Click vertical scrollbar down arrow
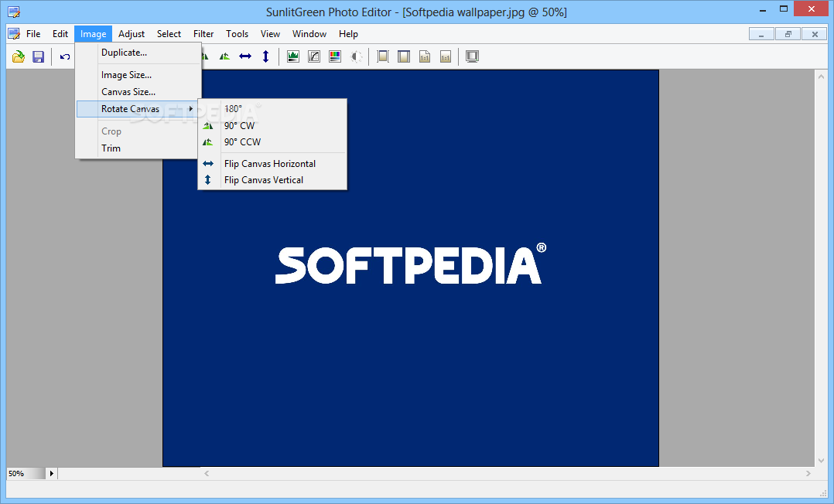Screen dimensions: 834x504 [x=822, y=461]
